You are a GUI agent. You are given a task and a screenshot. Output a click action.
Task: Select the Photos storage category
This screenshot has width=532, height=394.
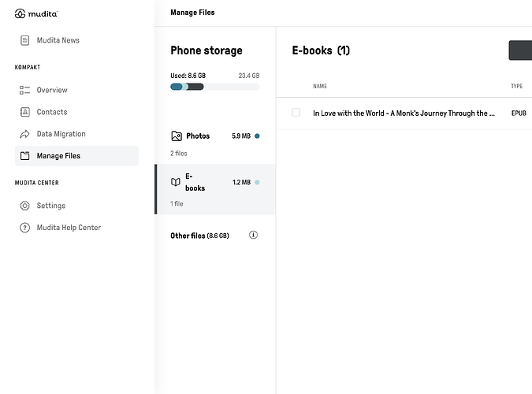pos(215,143)
